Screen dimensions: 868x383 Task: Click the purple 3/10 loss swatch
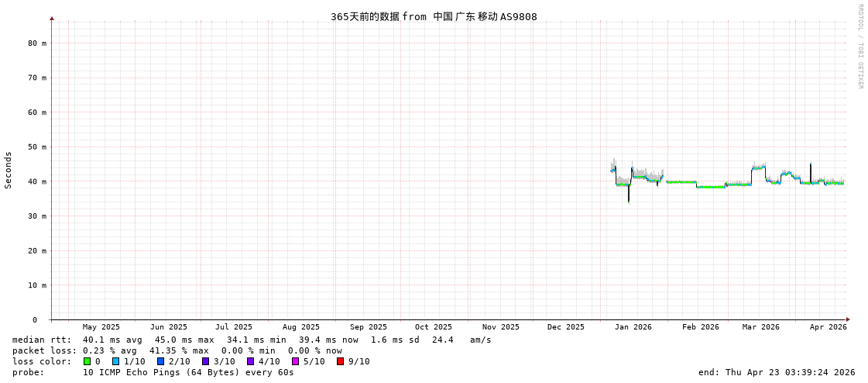coord(205,361)
